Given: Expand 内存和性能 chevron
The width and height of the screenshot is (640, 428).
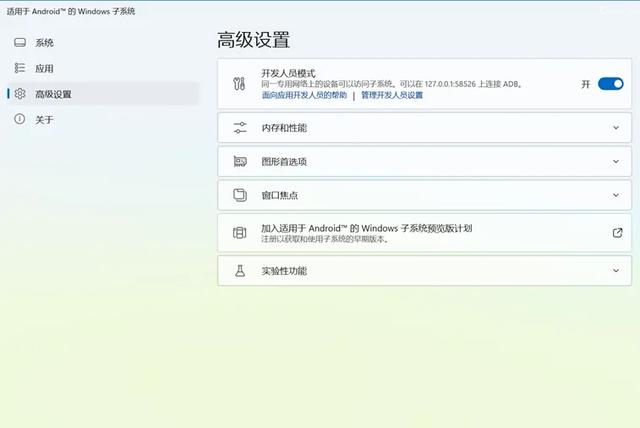Looking at the screenshot, I should click(616, 128).
